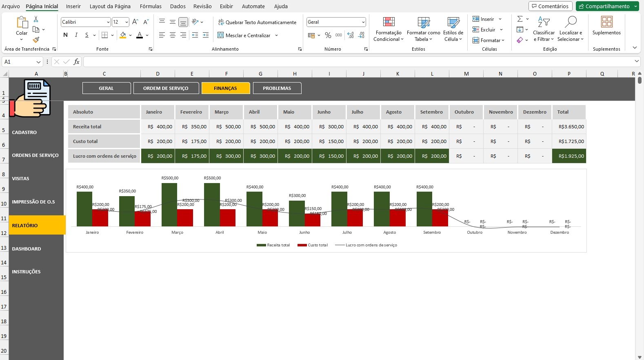Toggle Italic formatting button
The image size is (644, 360).
point(76,35)
